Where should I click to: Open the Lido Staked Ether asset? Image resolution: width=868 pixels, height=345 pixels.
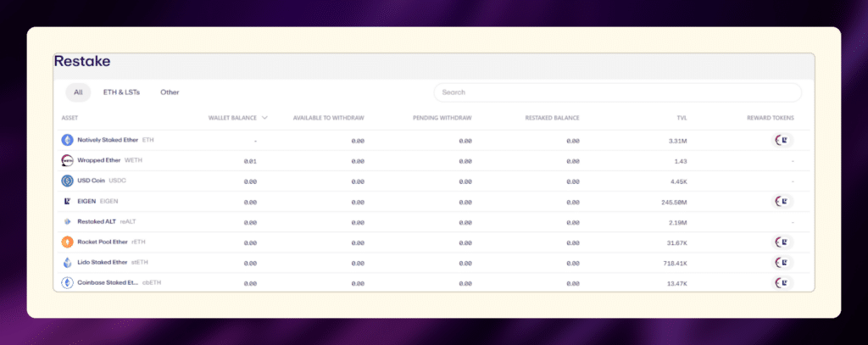103,263
